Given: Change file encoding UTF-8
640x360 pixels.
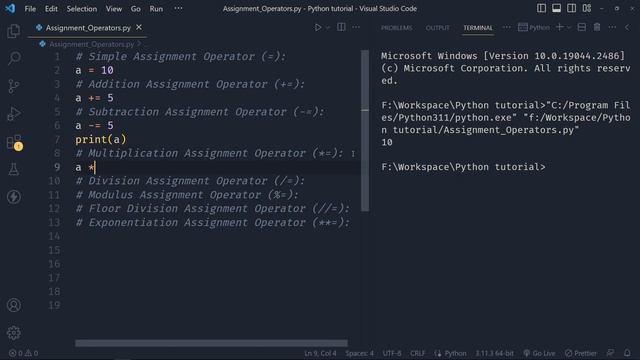Looking at the screenshot, I should (x=392, y=353).
